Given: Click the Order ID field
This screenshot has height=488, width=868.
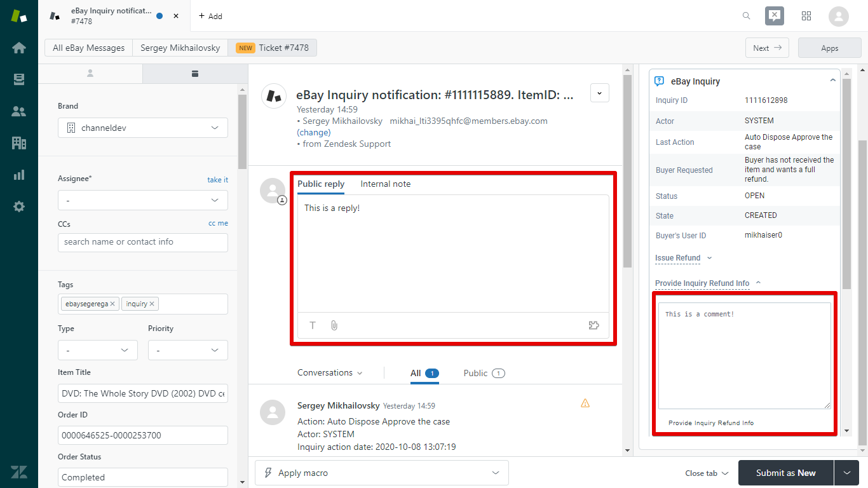Looking at the screenshot, I should tap(143, 435).
